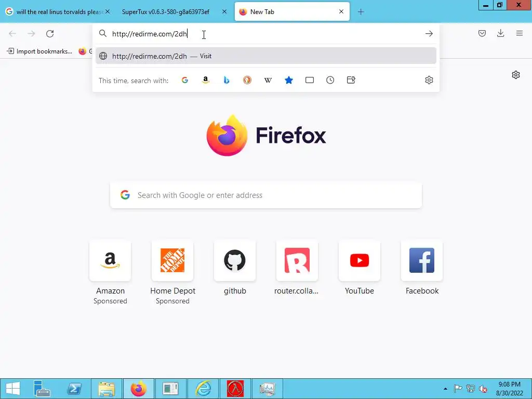Search this time with Amazon icon
The image size is (532, 399).
pos(206,80)
